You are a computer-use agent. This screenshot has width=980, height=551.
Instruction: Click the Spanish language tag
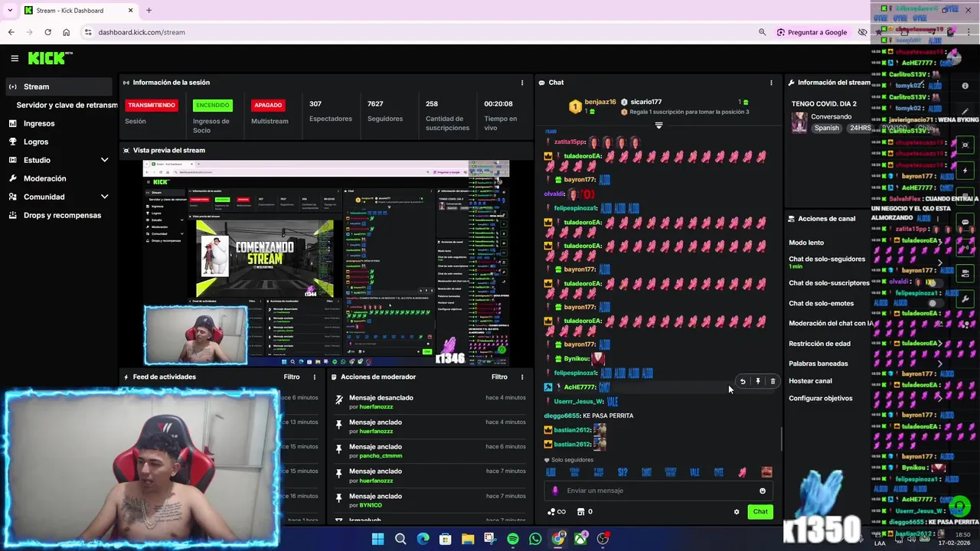827,129
